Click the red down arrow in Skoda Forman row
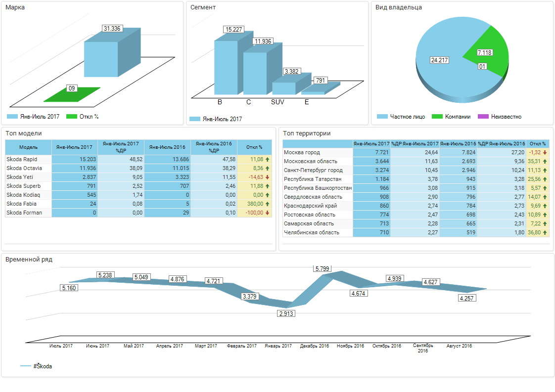555x392 pixels. tap(267, 213)
